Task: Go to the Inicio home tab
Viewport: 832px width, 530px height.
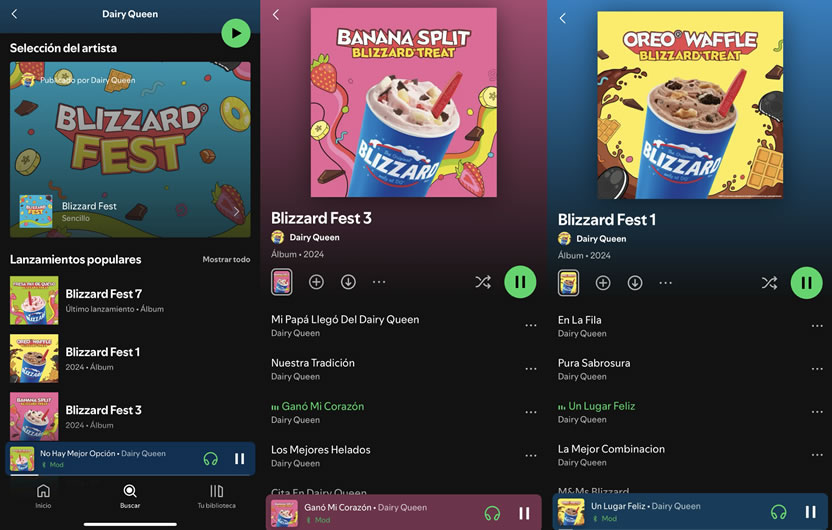Action: click(44, 496)
